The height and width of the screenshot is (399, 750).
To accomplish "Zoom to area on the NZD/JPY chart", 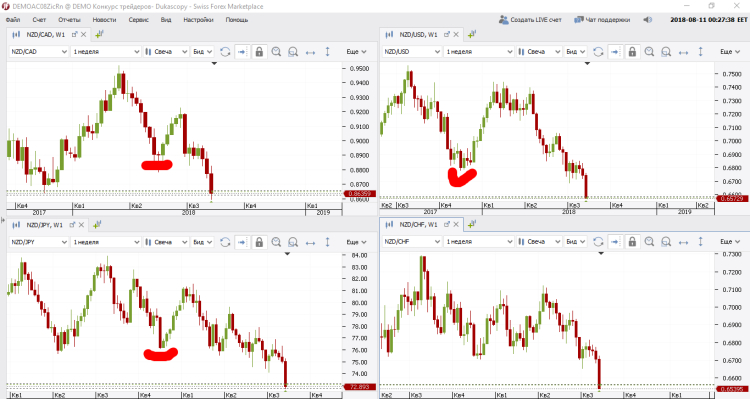I will click(x=293, y=242).
